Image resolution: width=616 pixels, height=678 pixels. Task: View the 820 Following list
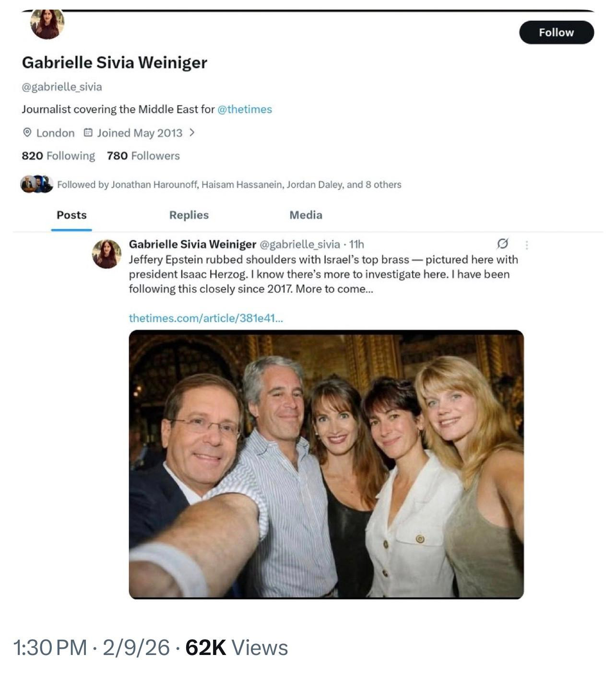tap(58, 156)
